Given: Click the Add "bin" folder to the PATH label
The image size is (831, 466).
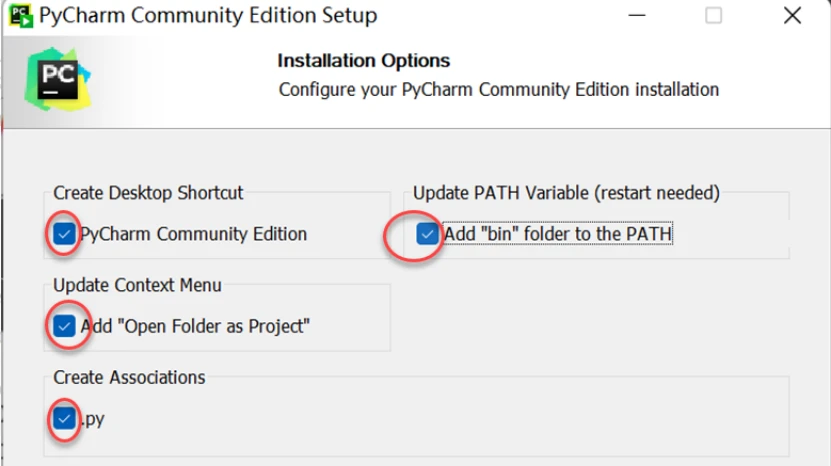Looking at the screenshot, I should click(558, 234).
